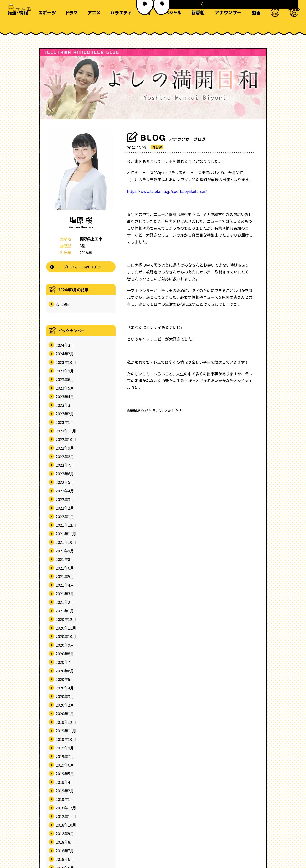Viewport: 306px width, 868px height.
Task: Open the アニメ menu
Action: pyautogui.click(x=94, y=13)
